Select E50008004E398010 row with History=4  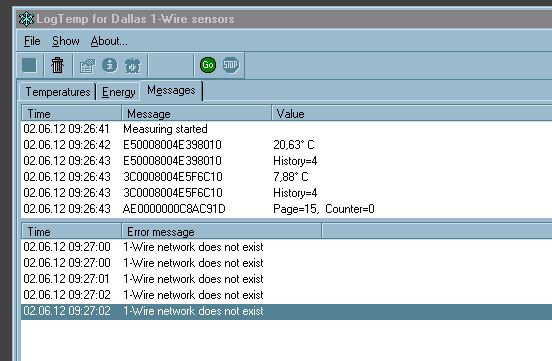(x=287, y=161)
